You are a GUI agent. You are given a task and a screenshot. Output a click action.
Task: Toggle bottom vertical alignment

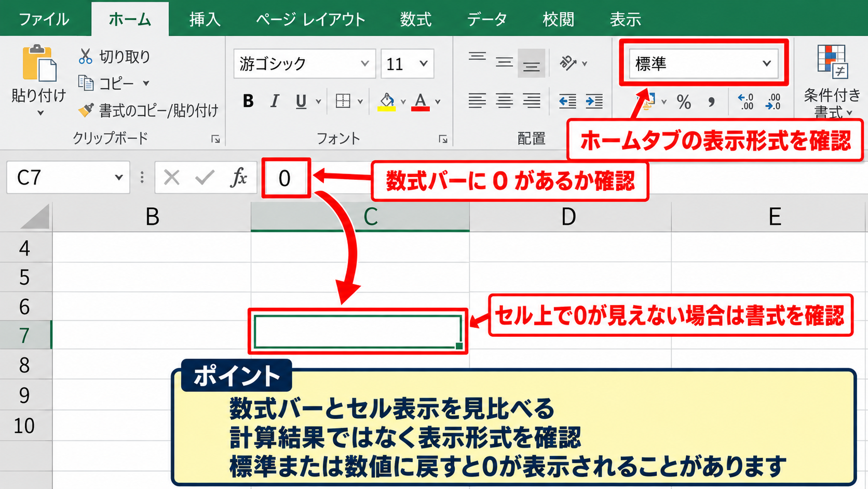coord(531,63)
